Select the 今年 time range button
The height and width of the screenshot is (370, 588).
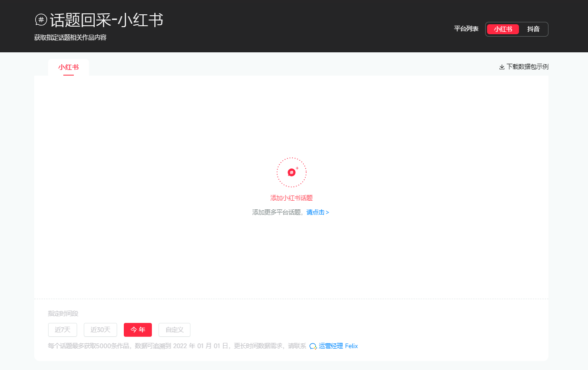[x=138, y=330]
